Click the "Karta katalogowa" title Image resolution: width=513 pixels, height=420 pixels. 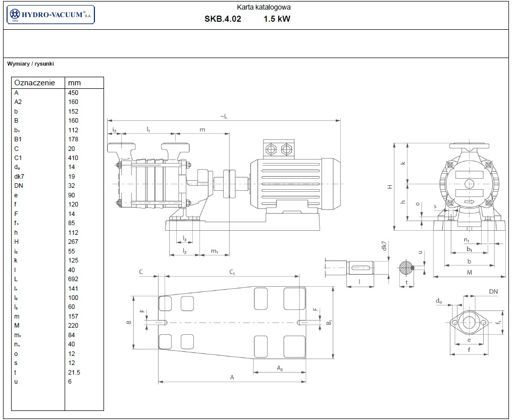pos(271,8)
